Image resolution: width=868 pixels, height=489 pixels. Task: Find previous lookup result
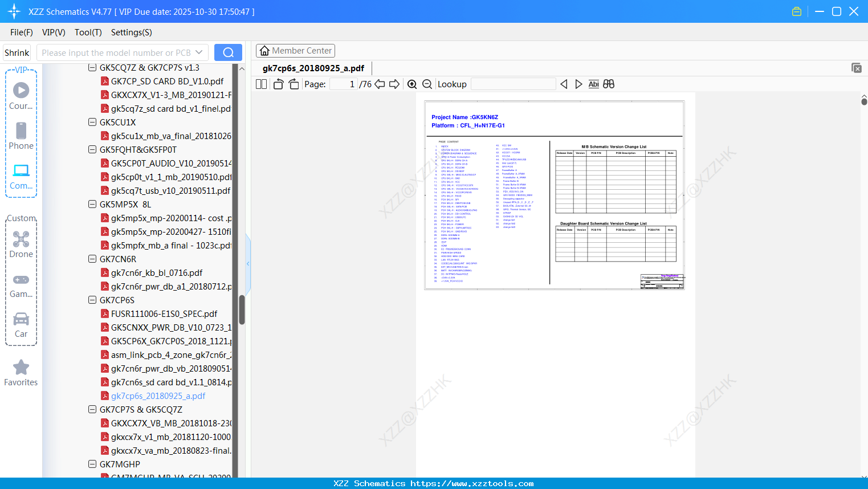(x=564, y=84)
